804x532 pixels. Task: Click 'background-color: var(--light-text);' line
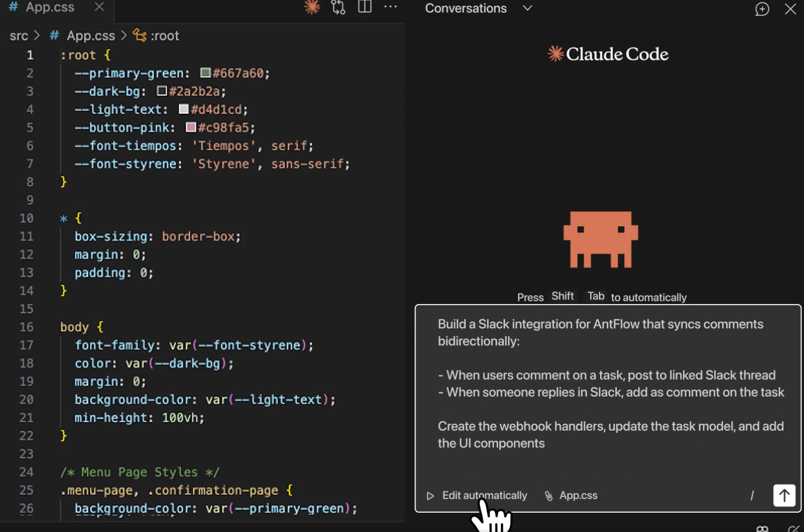point(205,399)
